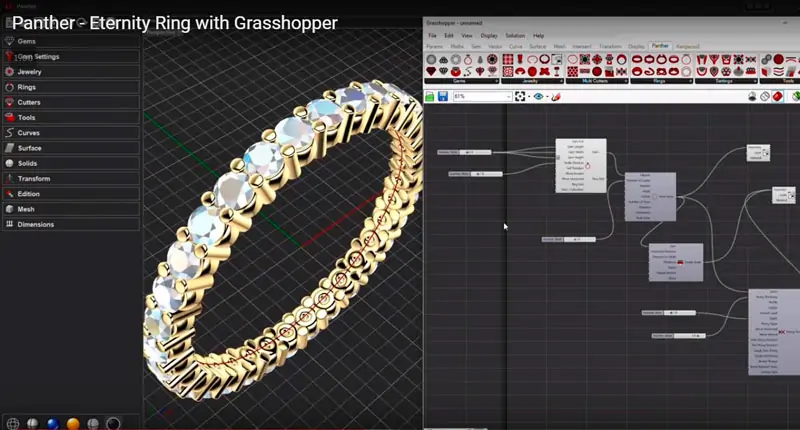Expand the Jewelry ribbon group

pyautogui.click(x=532, y=81)
